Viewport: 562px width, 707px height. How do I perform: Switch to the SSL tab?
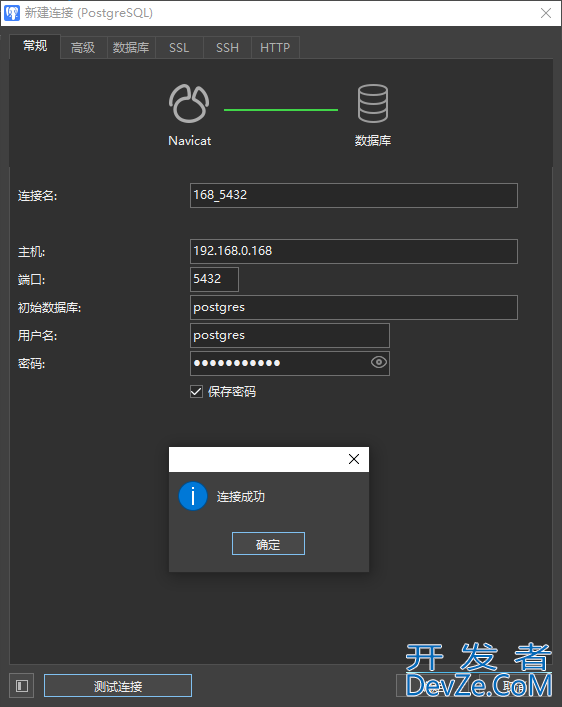click(179, 47)
